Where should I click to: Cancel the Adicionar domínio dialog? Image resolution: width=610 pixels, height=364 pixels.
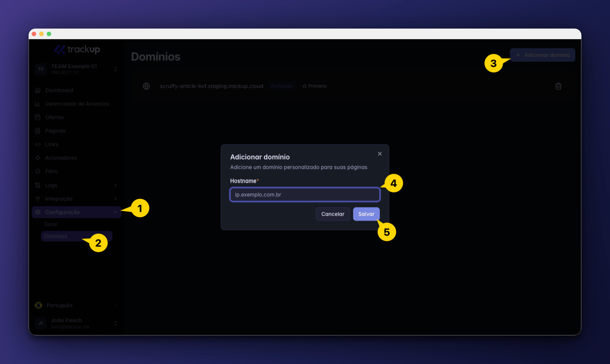(333, 214)
